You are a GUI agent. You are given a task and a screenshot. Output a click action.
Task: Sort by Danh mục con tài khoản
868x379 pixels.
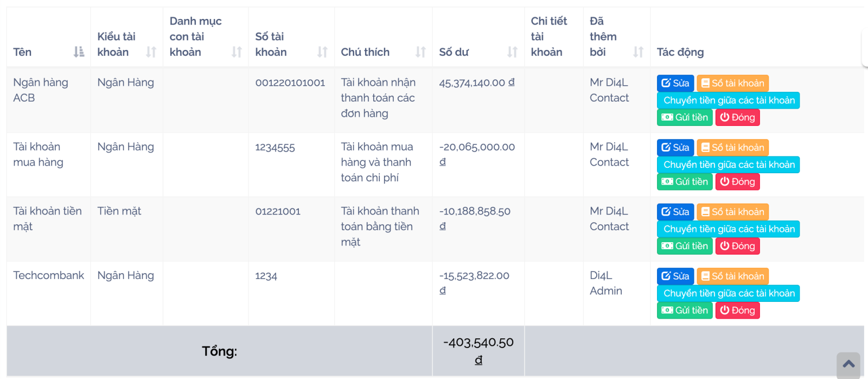pos(237,52)
